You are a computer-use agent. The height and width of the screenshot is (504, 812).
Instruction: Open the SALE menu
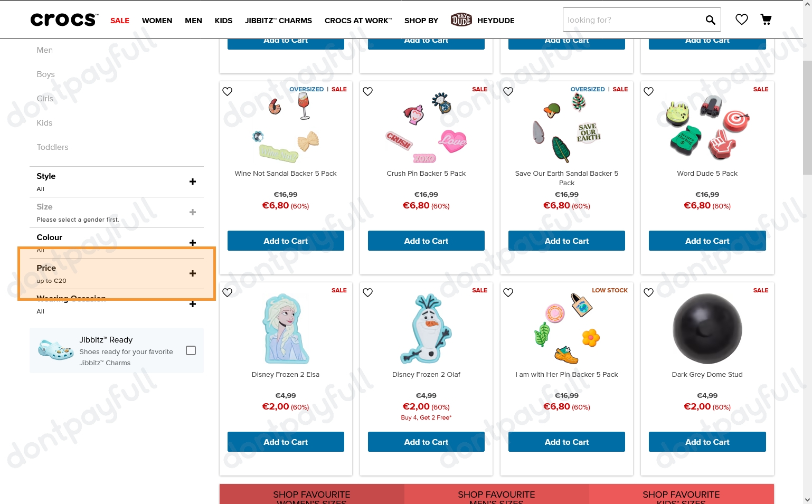pyautogui.click(x=120, y=21)
